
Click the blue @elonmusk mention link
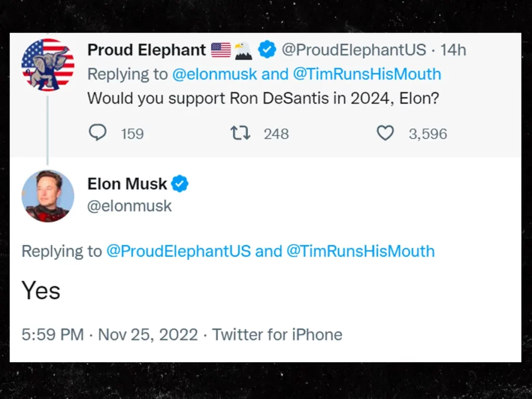pyautogui.click(x=214, y=74)
